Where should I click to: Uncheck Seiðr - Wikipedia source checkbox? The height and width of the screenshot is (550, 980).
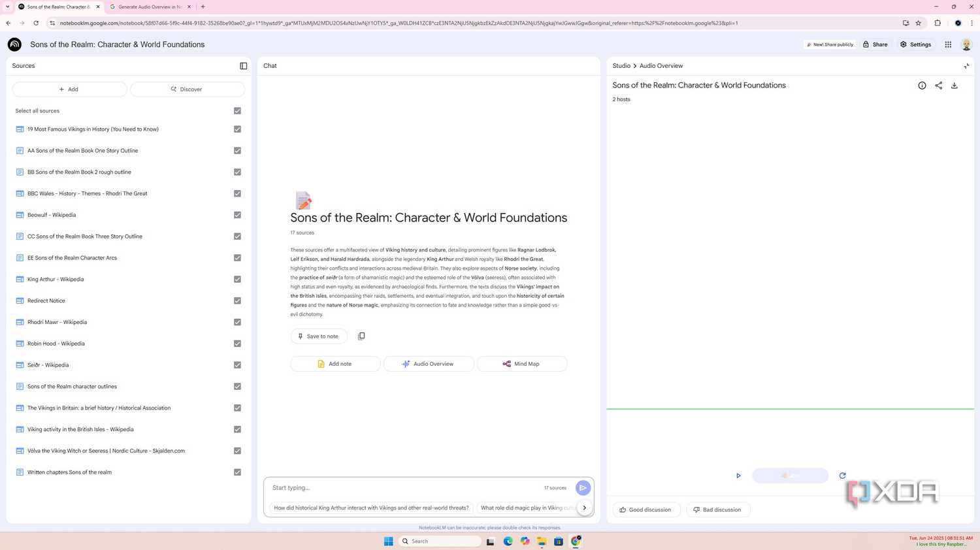pos(237,365)
